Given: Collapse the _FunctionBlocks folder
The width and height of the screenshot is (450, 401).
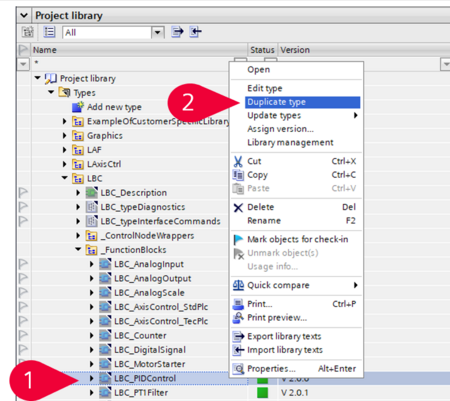Looking at the screenshot, I should pyautogui.click(x=78, y=249).
